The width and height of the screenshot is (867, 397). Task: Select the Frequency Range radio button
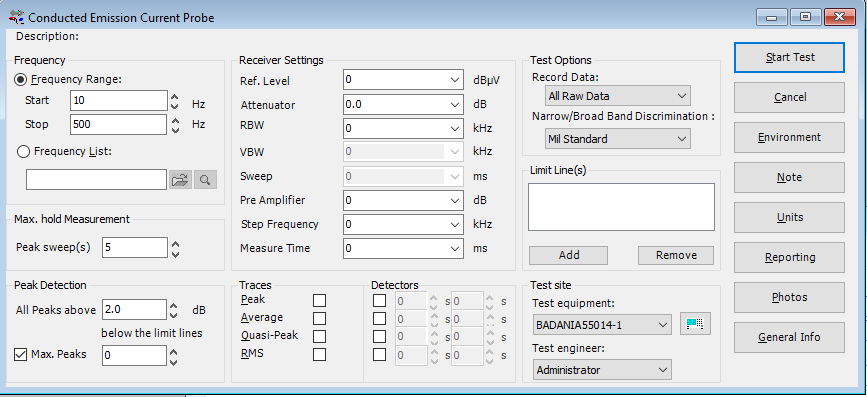coord(21,79)
